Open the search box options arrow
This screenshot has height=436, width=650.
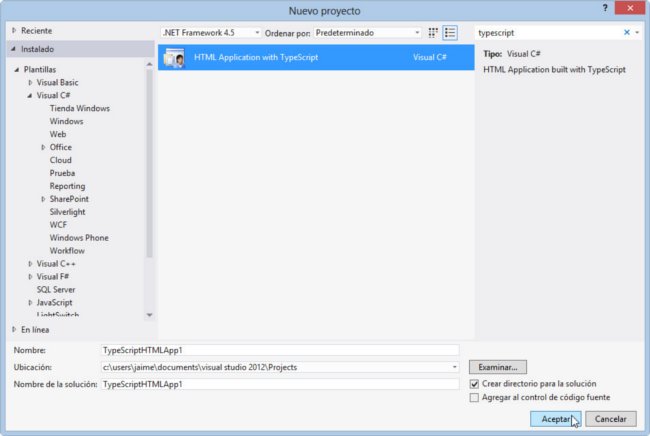(637, 32)
